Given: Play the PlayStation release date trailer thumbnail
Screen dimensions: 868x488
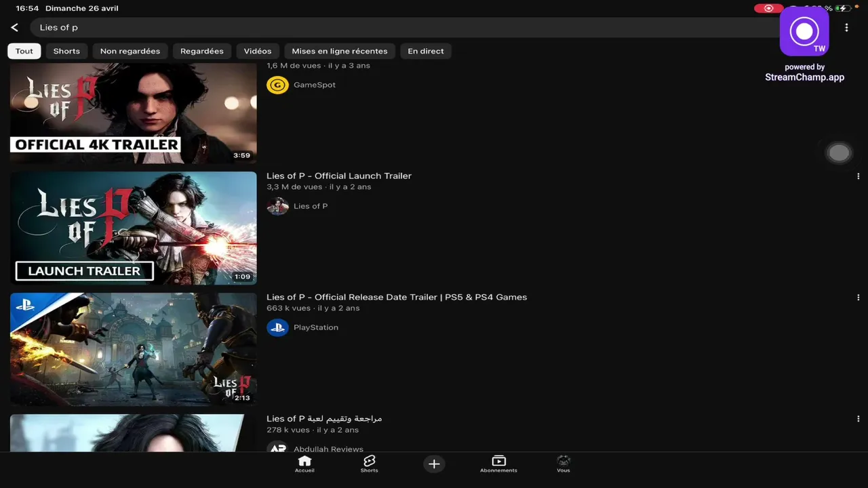Looking at the screenshot, I should point(134,349).
